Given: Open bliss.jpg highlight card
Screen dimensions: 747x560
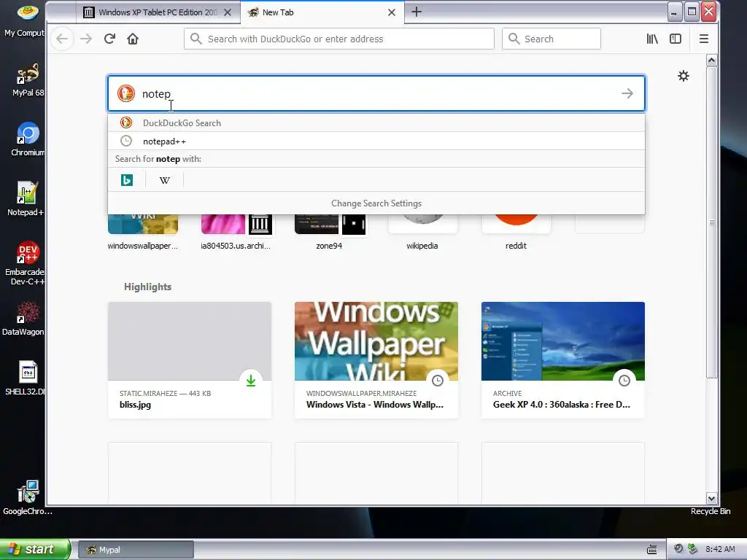Looking at the screenshot, I should pyautogui.click(x=190, y=360).
